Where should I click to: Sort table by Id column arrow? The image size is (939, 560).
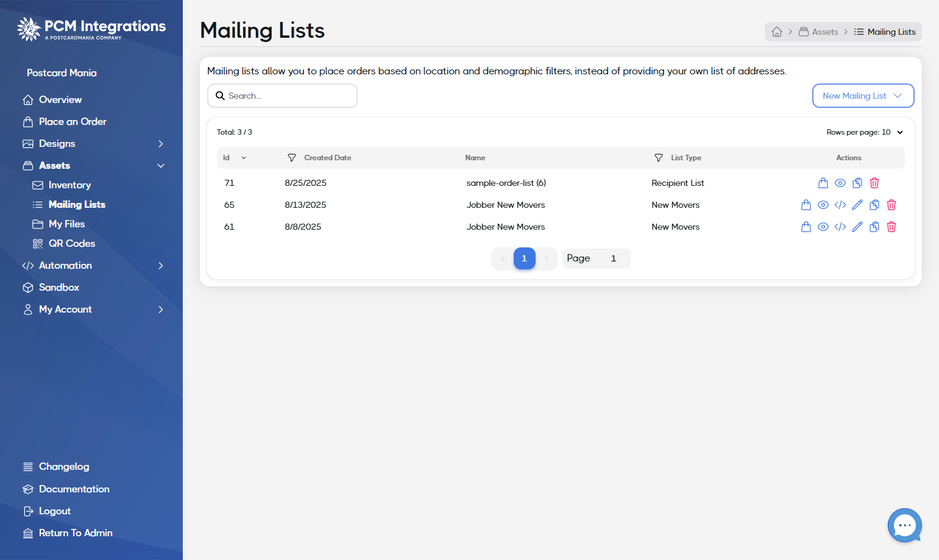[x=244, y=158]
